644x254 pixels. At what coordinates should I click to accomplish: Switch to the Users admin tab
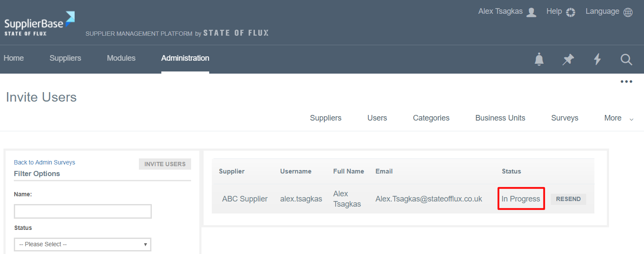tap(377, 118)
